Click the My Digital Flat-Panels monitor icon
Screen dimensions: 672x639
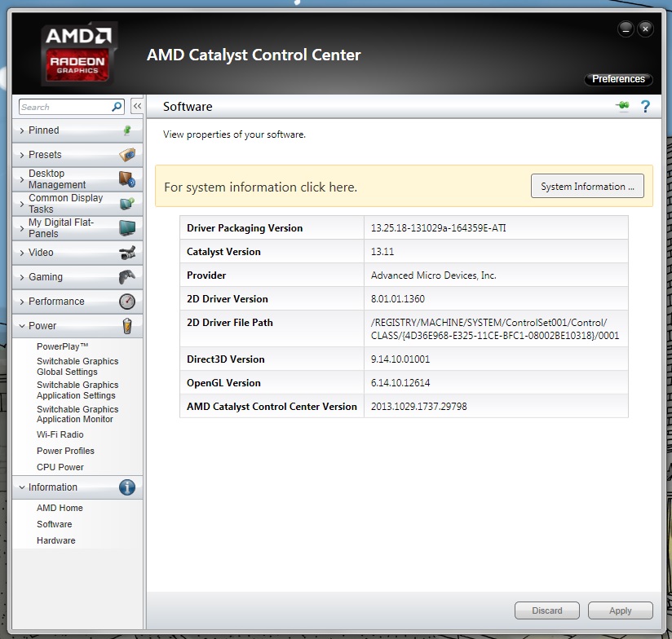(127, 228)
